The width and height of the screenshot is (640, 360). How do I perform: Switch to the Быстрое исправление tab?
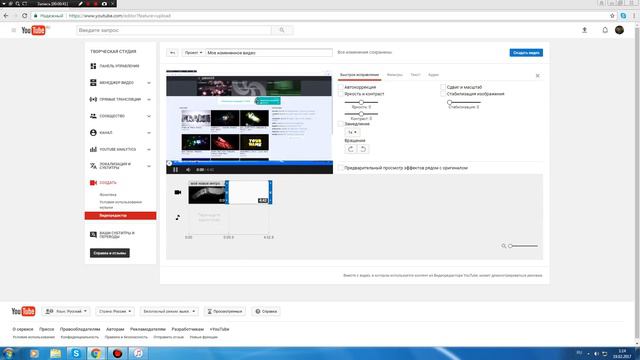coord(359,75)
